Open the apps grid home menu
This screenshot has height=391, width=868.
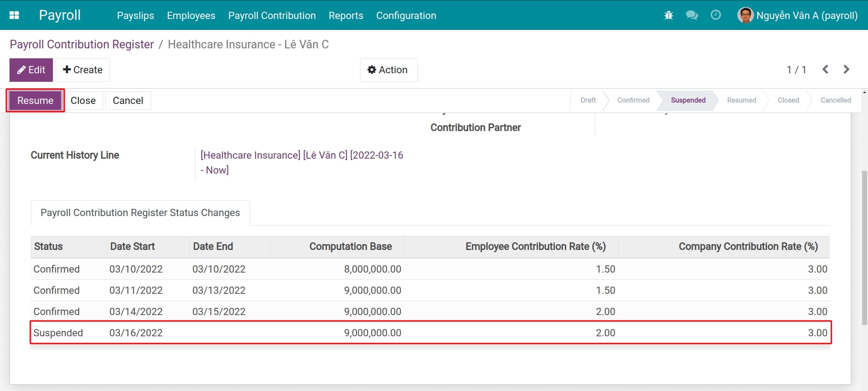tap(14, 15)
